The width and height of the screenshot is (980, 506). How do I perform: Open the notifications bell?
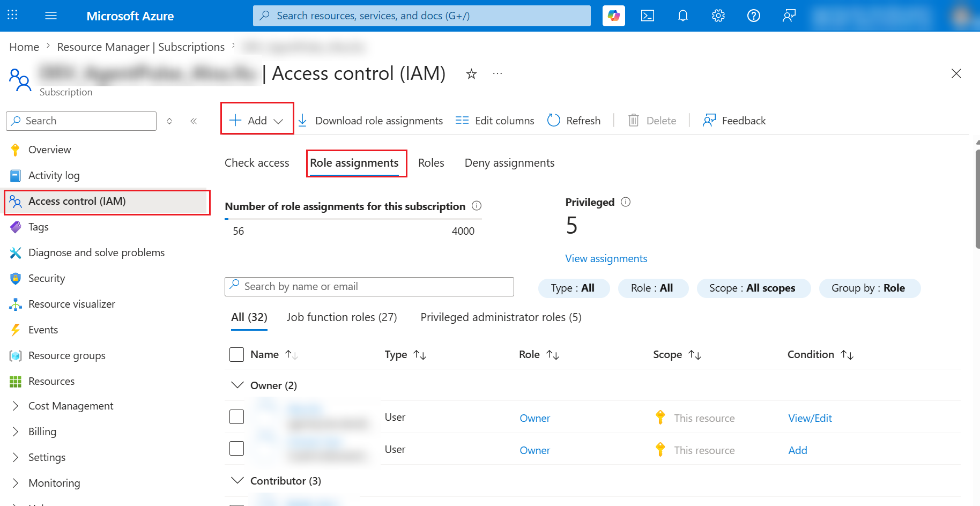(x=683, y=16)
